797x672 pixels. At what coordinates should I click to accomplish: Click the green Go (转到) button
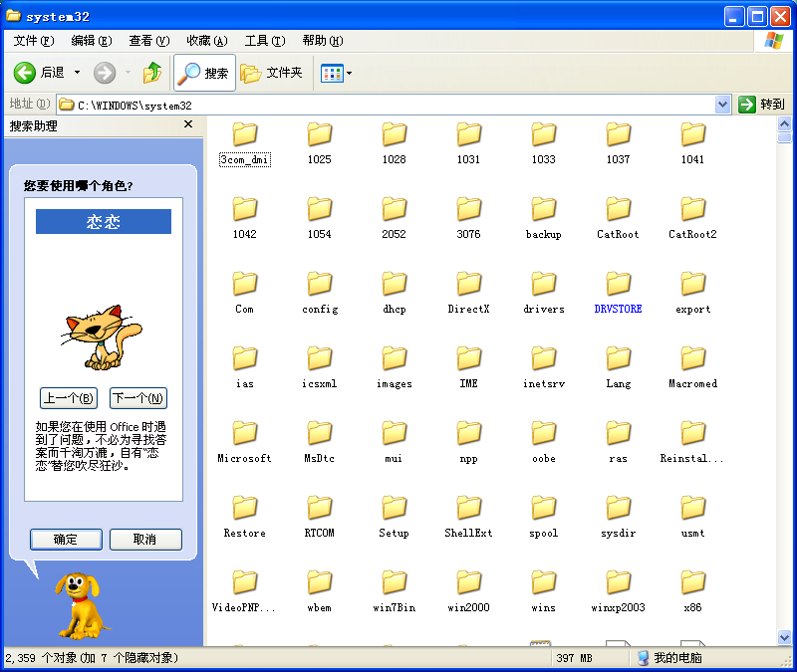(761, 105)
